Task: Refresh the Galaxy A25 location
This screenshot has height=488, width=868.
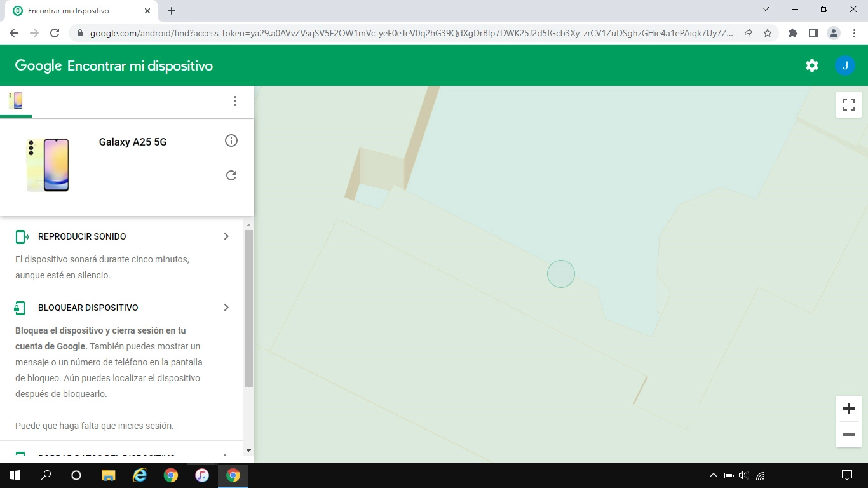Action: [231, 175]
